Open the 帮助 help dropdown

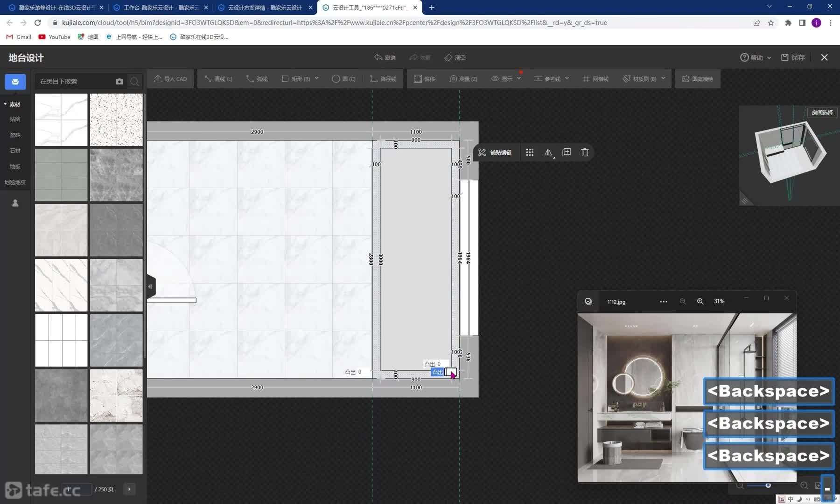[756, 57]
